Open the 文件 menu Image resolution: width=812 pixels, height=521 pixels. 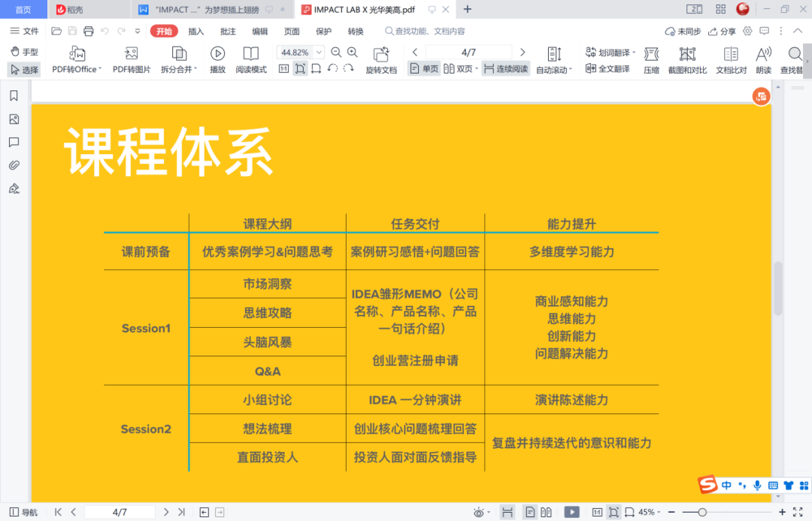point(24,32)
